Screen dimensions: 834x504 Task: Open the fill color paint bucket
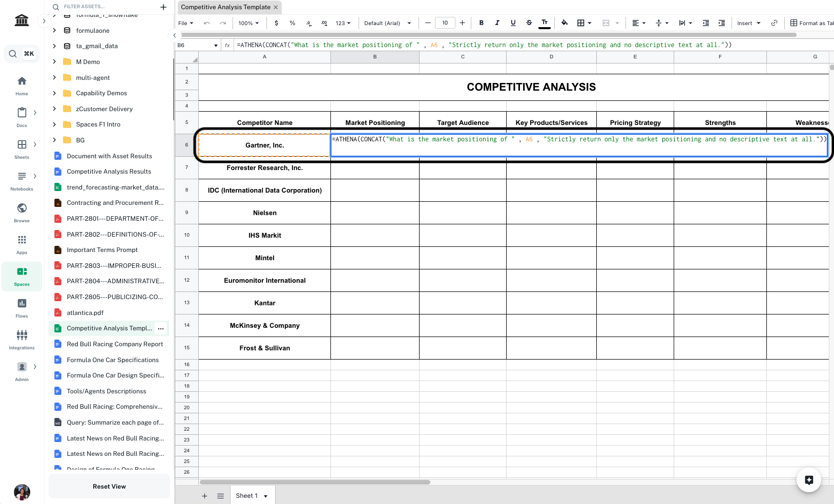(x=565, y=23)
